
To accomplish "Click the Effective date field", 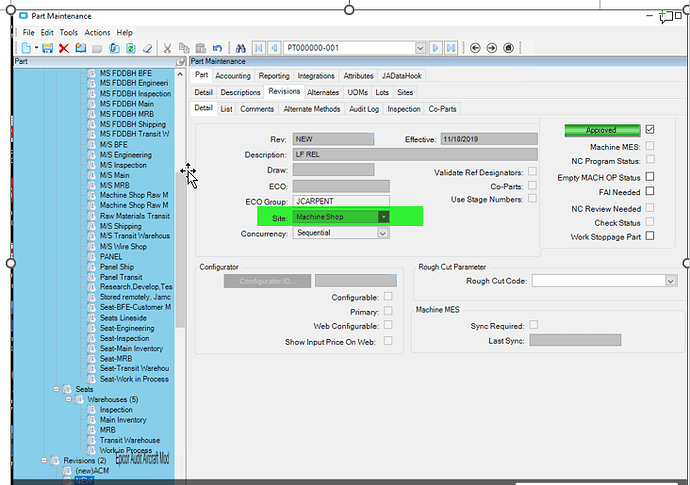I will pyautogui.click(x=489, y=139).
